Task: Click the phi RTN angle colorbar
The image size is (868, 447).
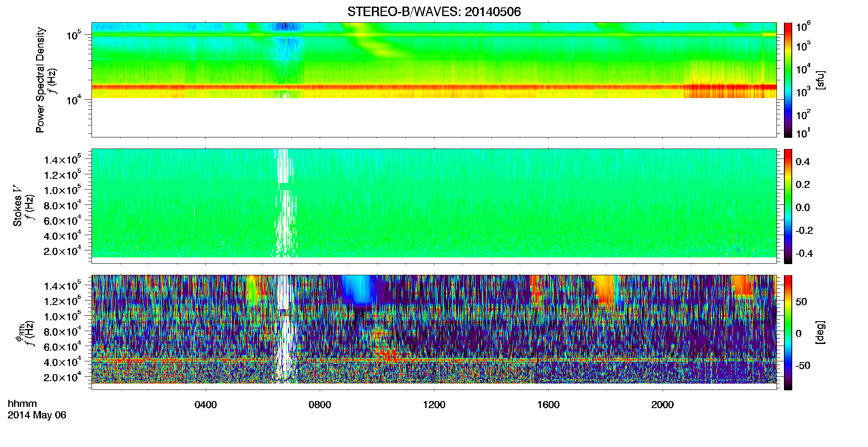Action: click(x=788, y=332)
